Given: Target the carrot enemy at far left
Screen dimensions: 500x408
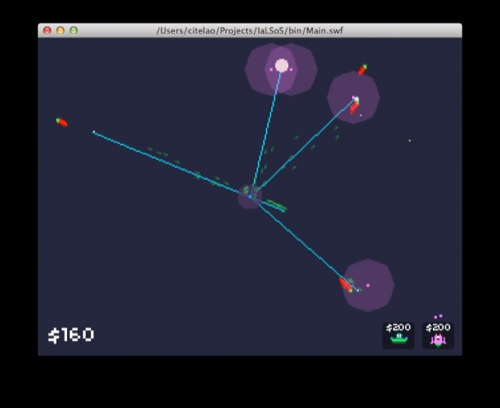Looking at the screenshot, I should click(62, 122).
